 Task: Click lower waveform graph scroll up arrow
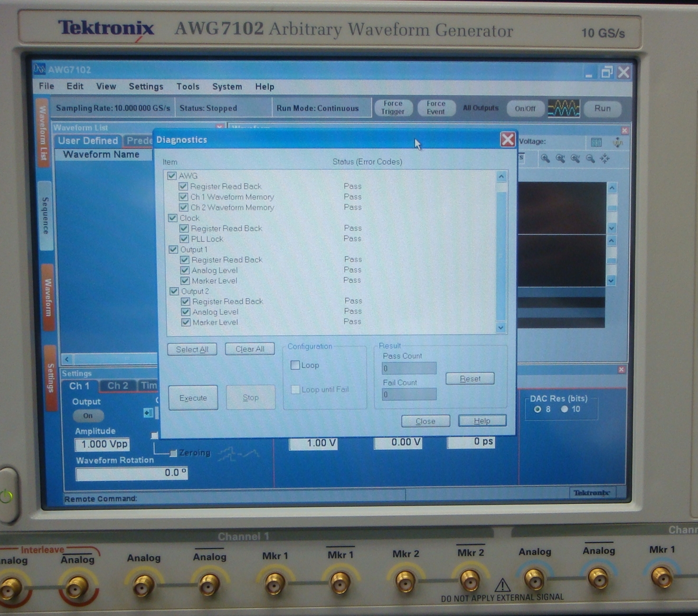[612, 241]
